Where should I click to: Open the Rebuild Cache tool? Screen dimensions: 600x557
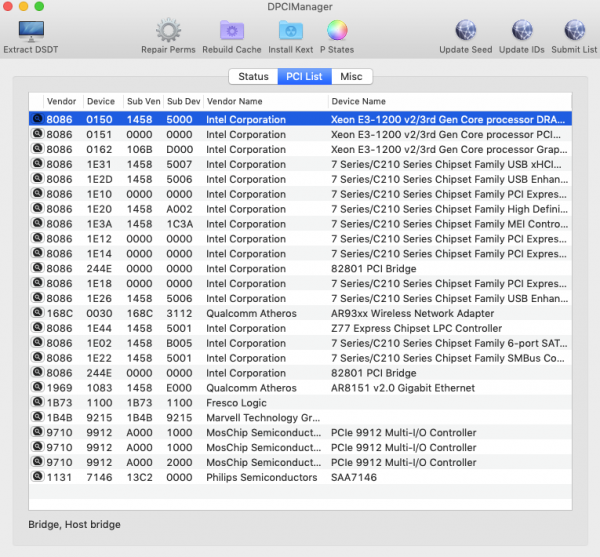pyautogui.click(x=232, y=30)
